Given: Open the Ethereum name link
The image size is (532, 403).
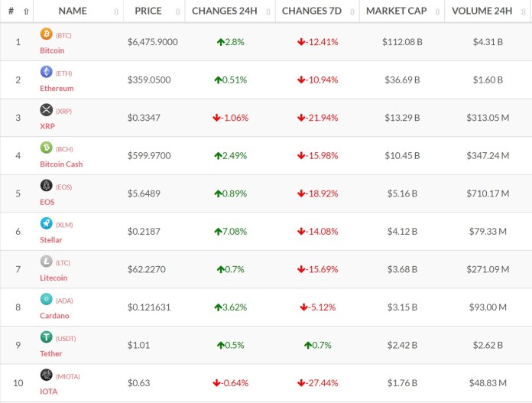Looking at the screenshot, I should coord(57,88).
